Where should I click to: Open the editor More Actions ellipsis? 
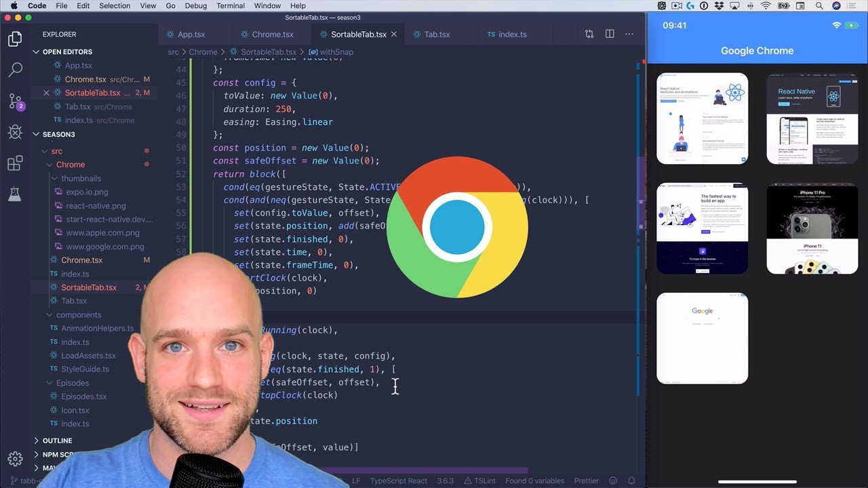[x=630, y=34]
